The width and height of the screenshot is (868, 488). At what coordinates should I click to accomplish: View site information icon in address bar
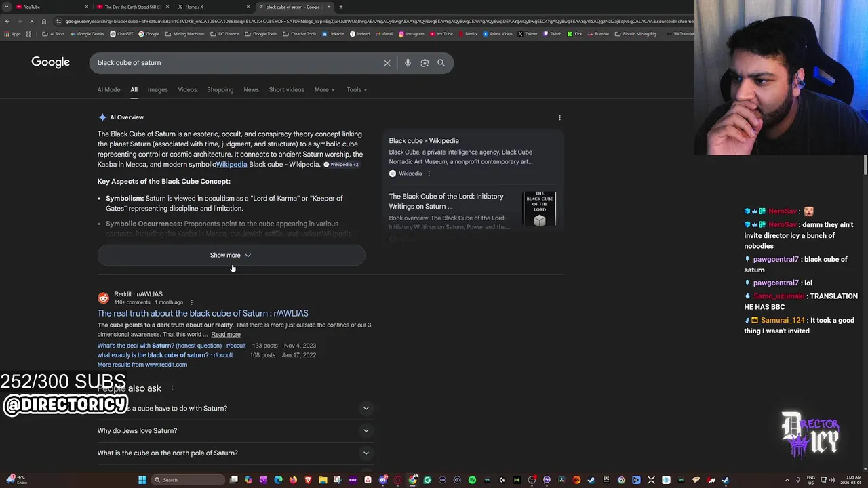pyautogui.click(x=59, y=22)
